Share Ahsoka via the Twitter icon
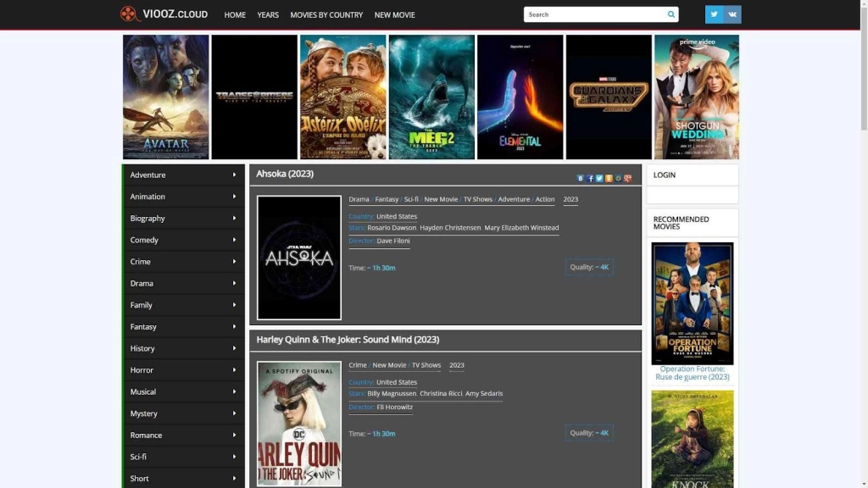This screenshot has height=488, width=868. 599,179
